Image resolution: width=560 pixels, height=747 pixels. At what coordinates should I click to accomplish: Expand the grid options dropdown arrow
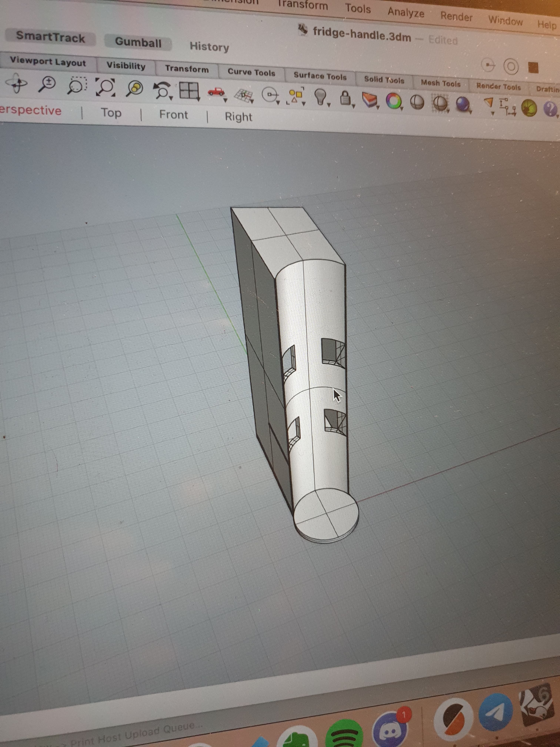click(252, 101)
